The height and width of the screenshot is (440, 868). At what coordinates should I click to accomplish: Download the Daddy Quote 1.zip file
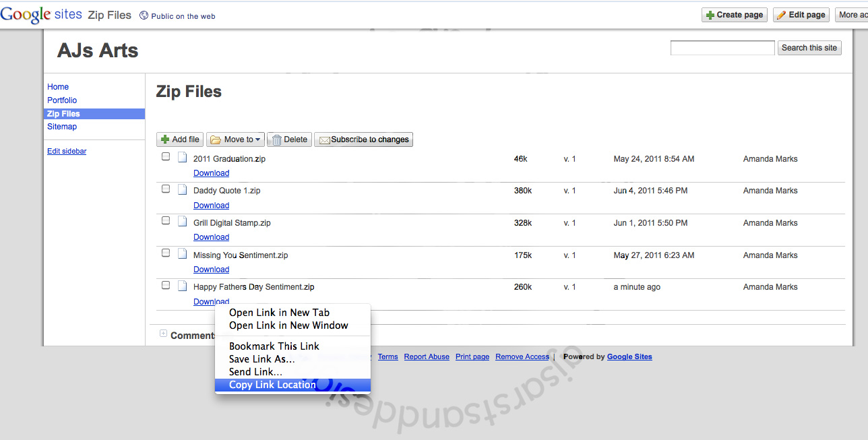(x=211, y=206)
